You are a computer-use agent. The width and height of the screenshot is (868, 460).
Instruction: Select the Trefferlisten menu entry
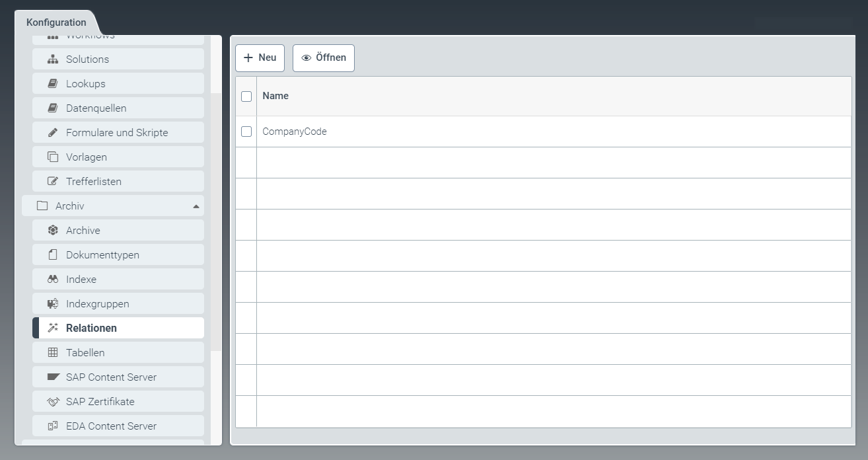pyautogui.click(x=94, y=182)
